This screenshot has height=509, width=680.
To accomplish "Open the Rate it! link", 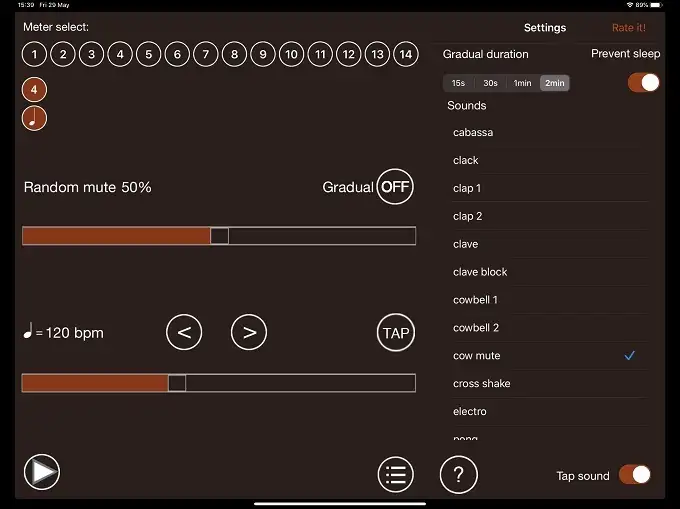I will (x=629, y=28).
